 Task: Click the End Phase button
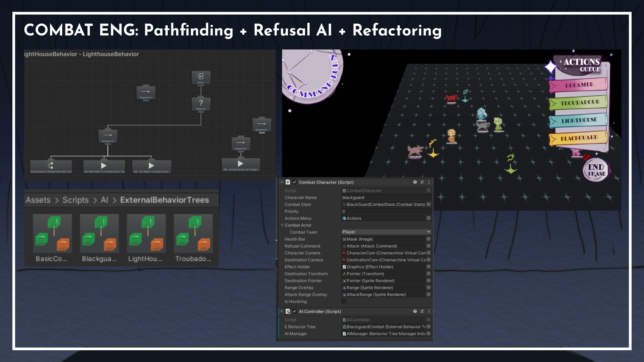(x=596, y=170)
